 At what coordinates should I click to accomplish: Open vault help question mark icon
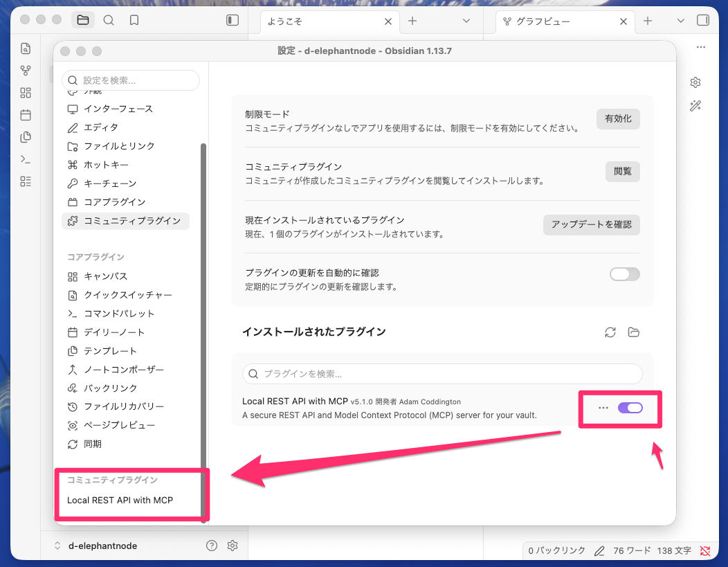tap(212, 546)
